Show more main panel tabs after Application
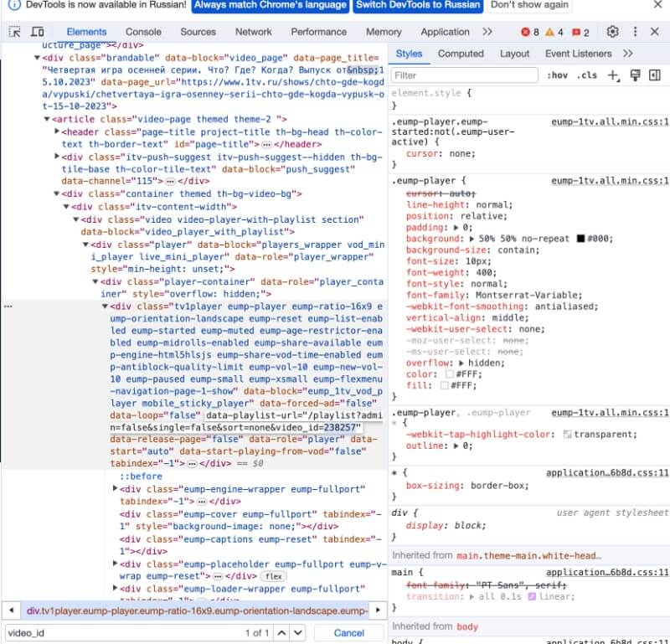The width and height of the screenshot is (670, 644). 487,32
